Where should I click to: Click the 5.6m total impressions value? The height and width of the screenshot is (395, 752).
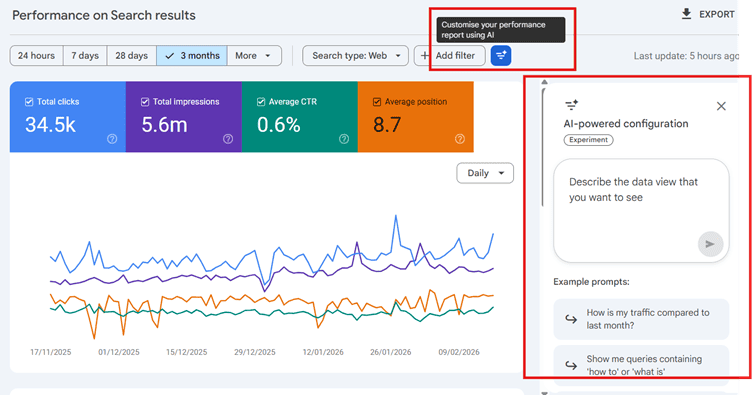click(164, 125)
